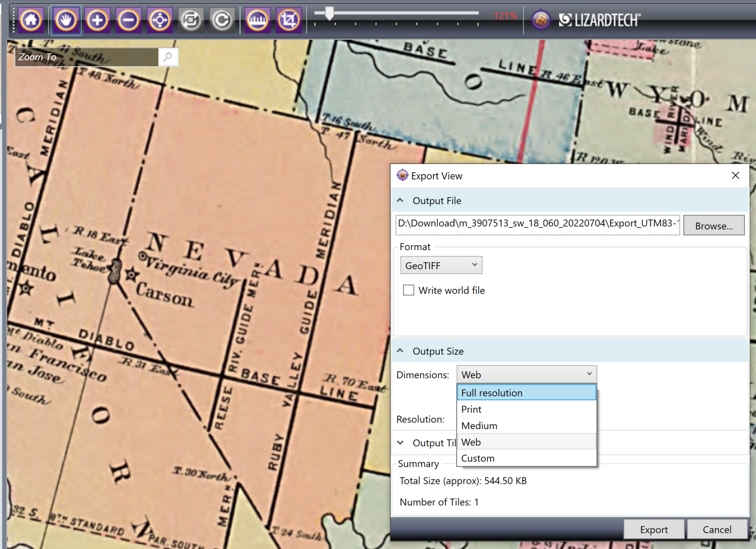Click the Zoom Out minus icon
This screenshot has width=756, height=549.
coord(128,20)
